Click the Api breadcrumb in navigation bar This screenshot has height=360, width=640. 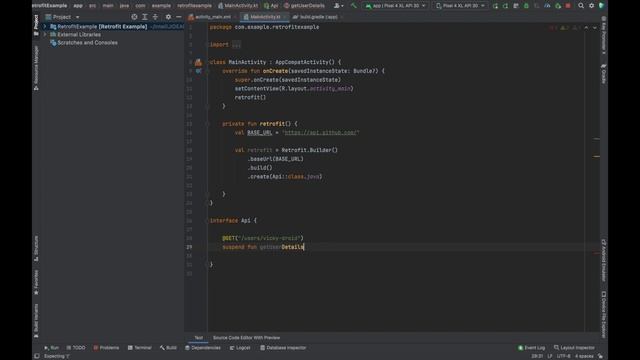click(x=271, y=6)
